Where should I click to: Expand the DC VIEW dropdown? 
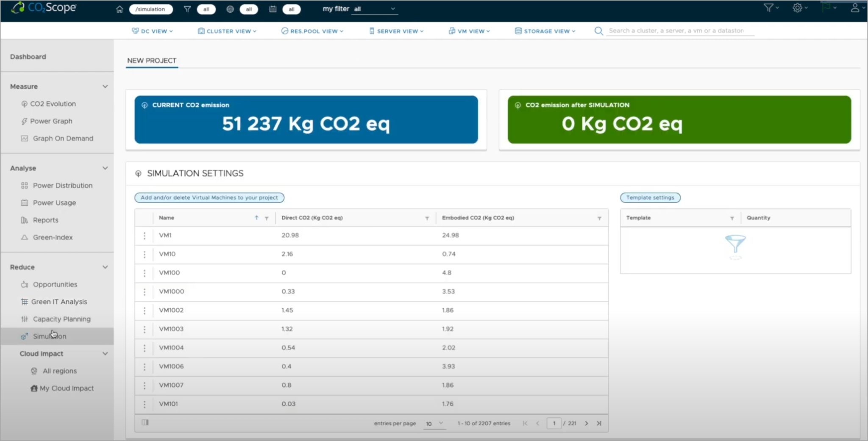[153, 31]
